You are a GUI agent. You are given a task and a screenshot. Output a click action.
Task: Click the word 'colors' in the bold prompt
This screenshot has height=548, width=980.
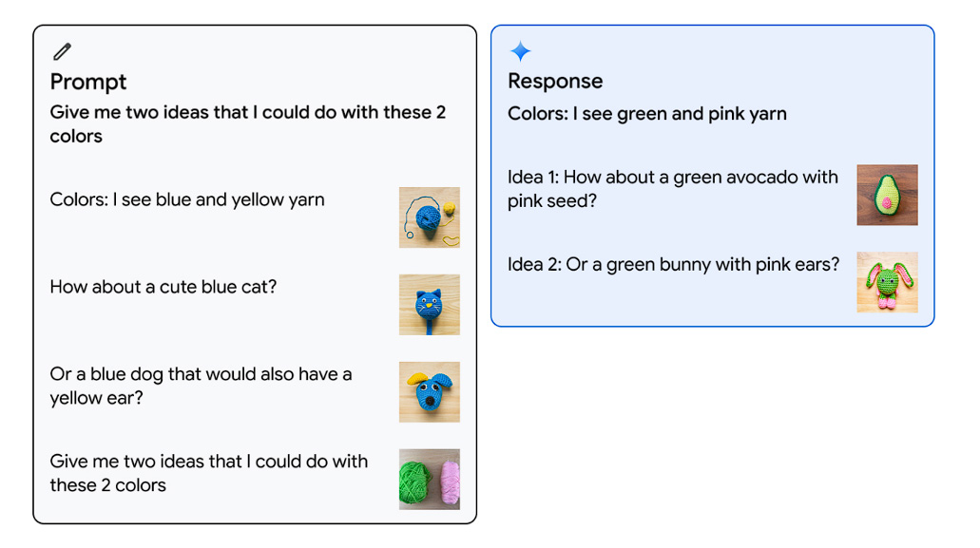76,136
